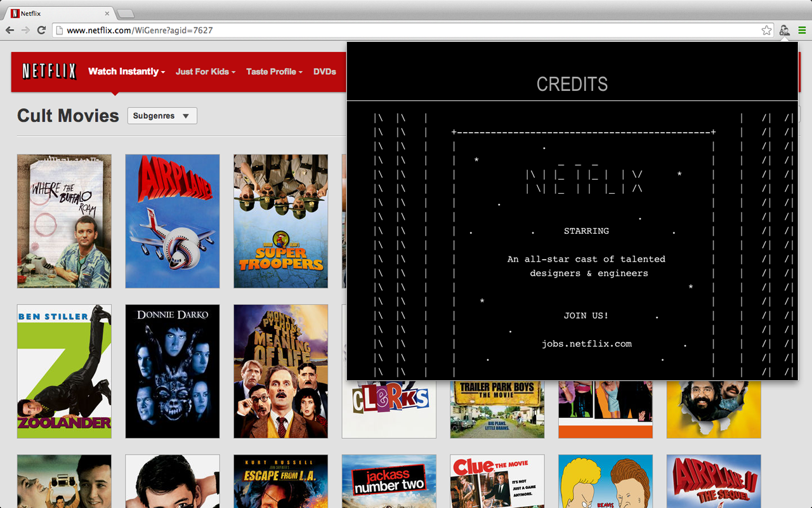Click the browser back arrow

10,30
